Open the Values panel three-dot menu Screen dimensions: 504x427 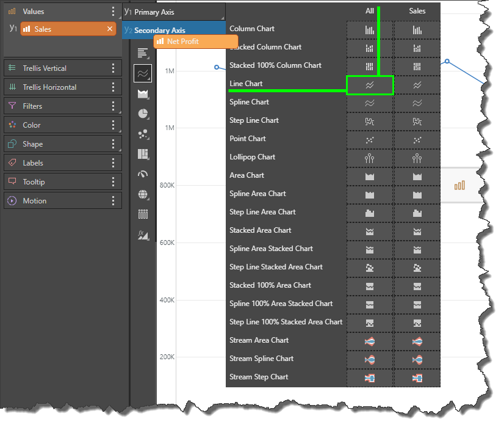(x=113, y=12)
